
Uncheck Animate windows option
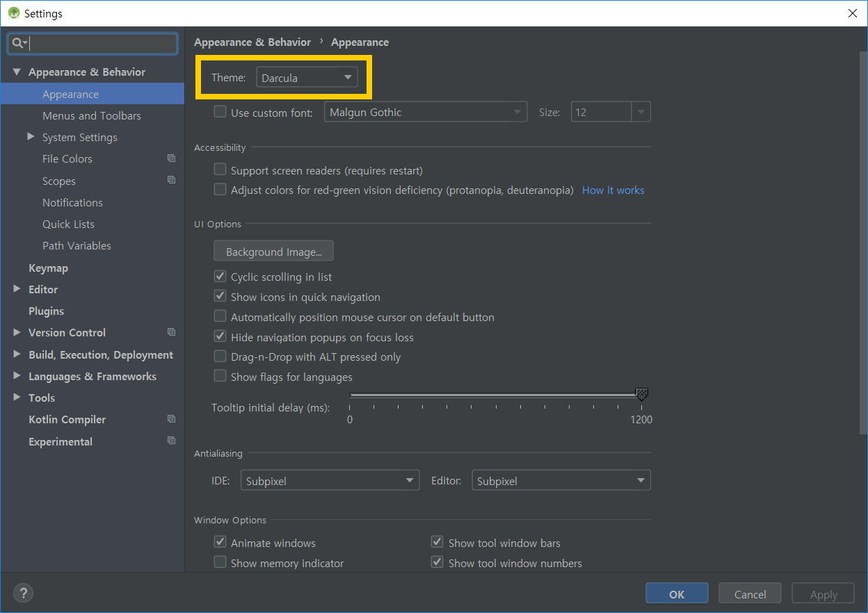point(220,542)
